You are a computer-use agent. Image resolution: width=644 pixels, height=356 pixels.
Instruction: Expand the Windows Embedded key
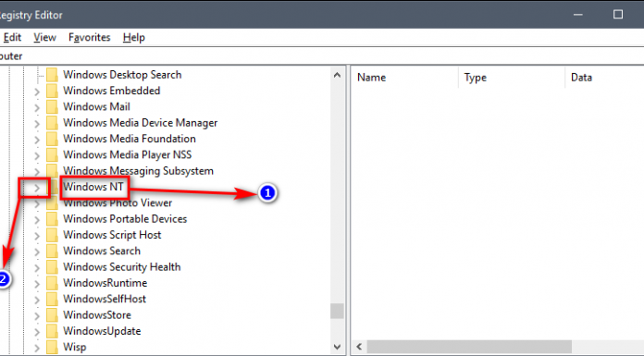(x=37, y=92)
